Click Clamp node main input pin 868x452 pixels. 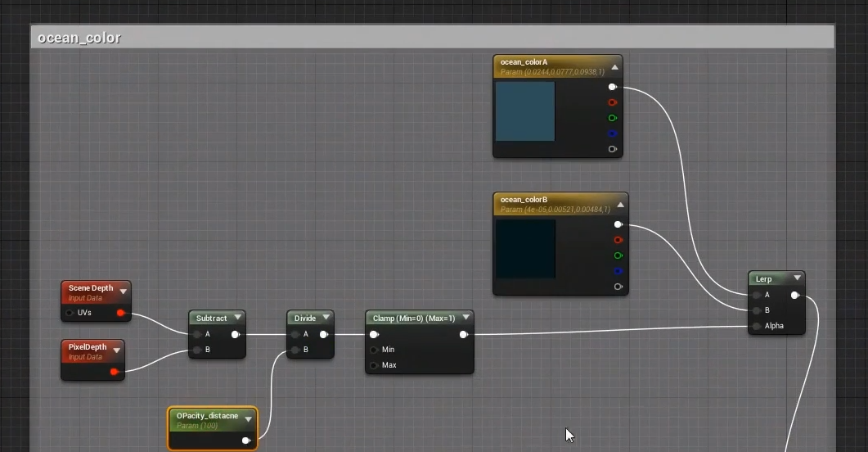tap(374, 335)
